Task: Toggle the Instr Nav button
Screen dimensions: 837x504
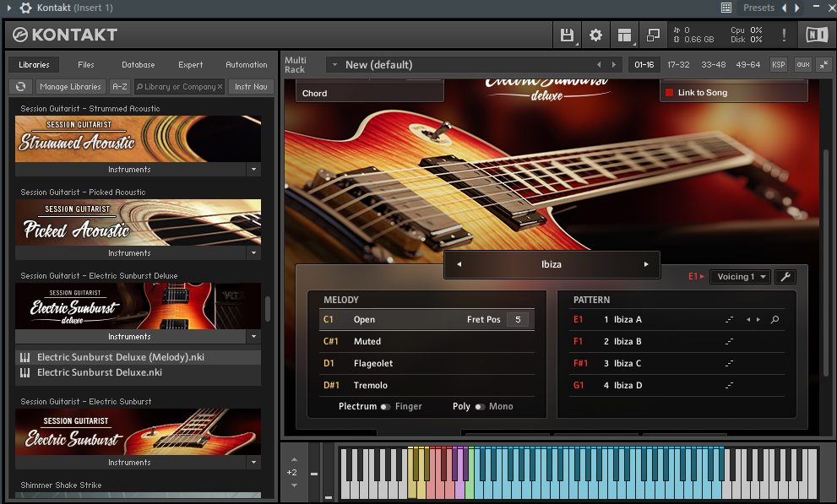Action: 251,86
